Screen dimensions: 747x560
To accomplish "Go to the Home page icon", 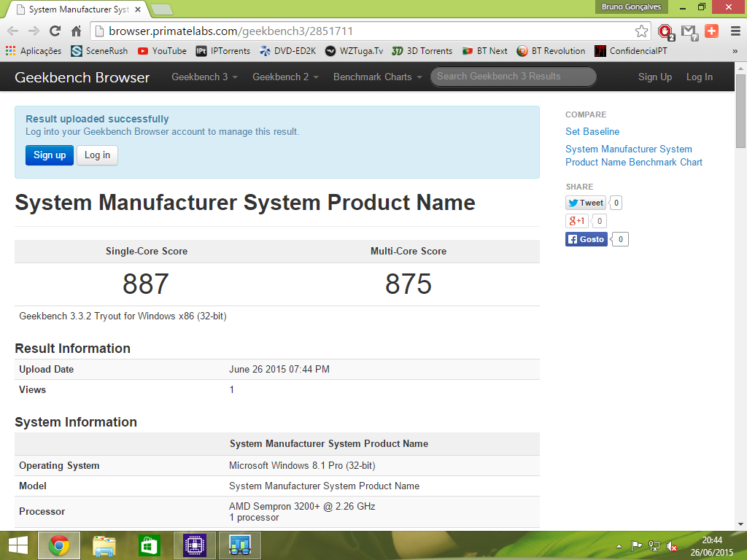I will (76, 31).
